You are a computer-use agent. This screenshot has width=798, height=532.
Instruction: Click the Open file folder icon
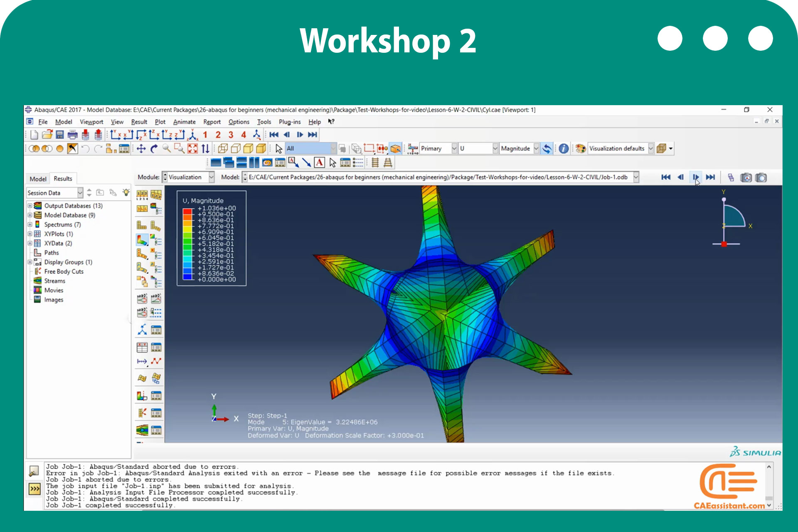coord(47,135)
